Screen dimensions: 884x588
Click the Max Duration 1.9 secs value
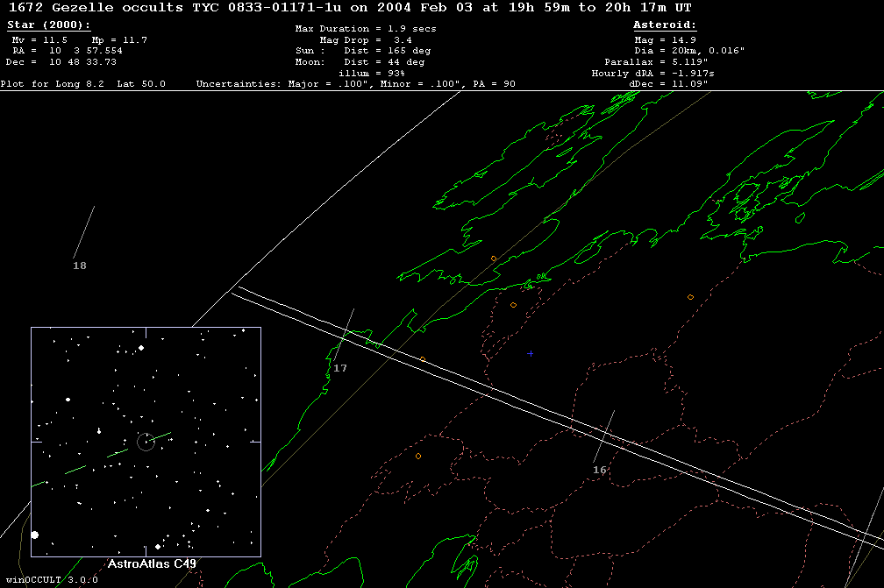tap(365, 29)
